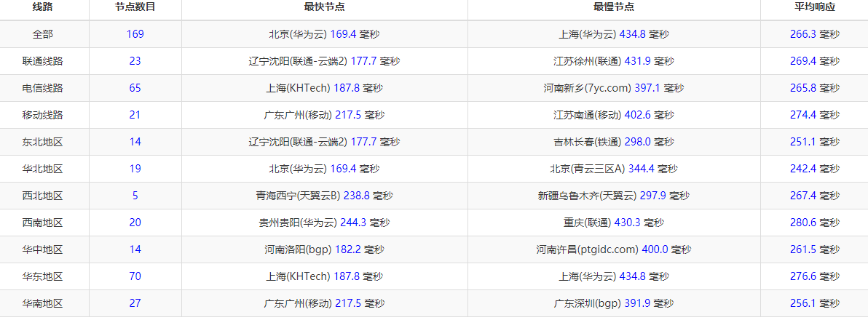Click average response 267.4 毫秒 for 西北地区

[x=815, y=196]
